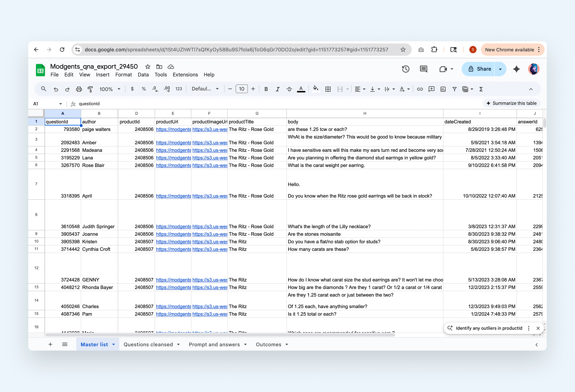Image resolution: width=575 pixels, height=392 pixels.
Task: Click the functions sigma icon
Action: pyautogui.click(x=481, y=89)
